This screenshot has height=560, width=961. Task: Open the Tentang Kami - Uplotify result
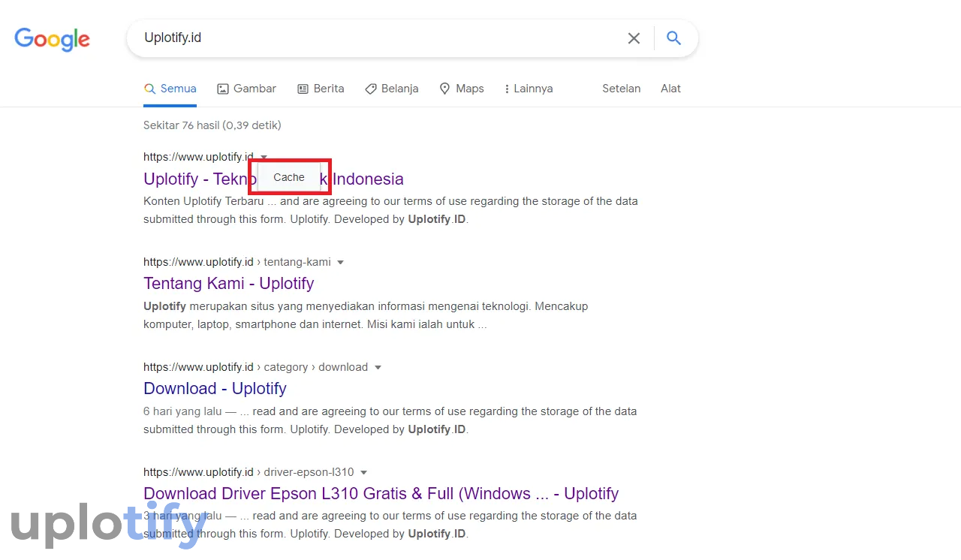[x=228, y=284]
